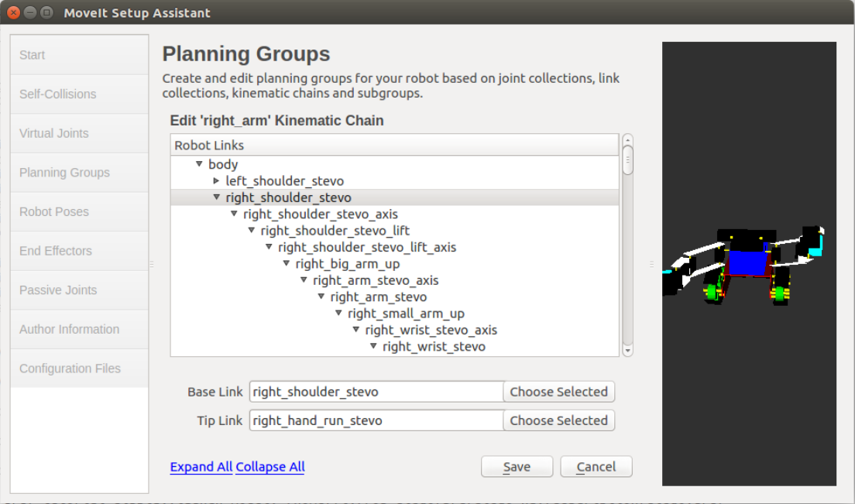Go to the Robot Poses tab
Viewport: 855px width, 504px height.
79,212
